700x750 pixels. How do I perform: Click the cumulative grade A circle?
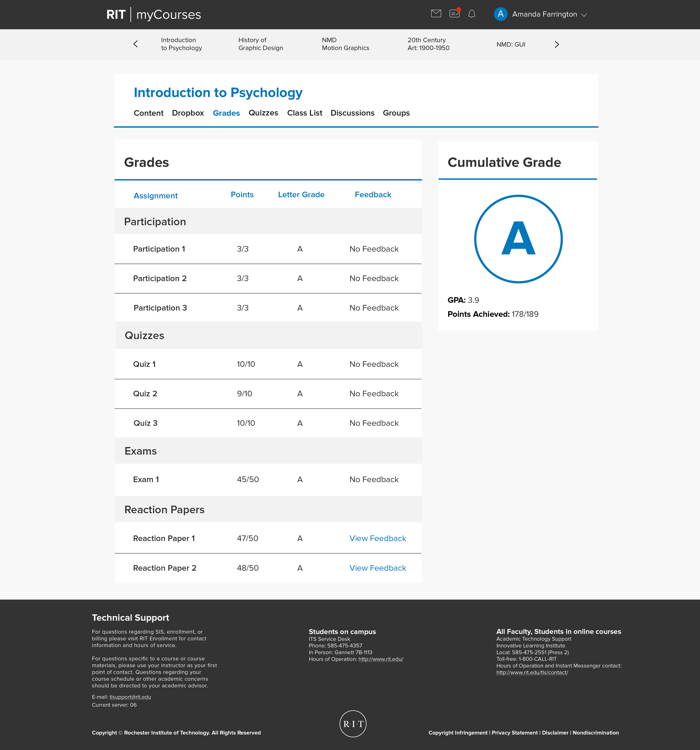click(518, 239)
